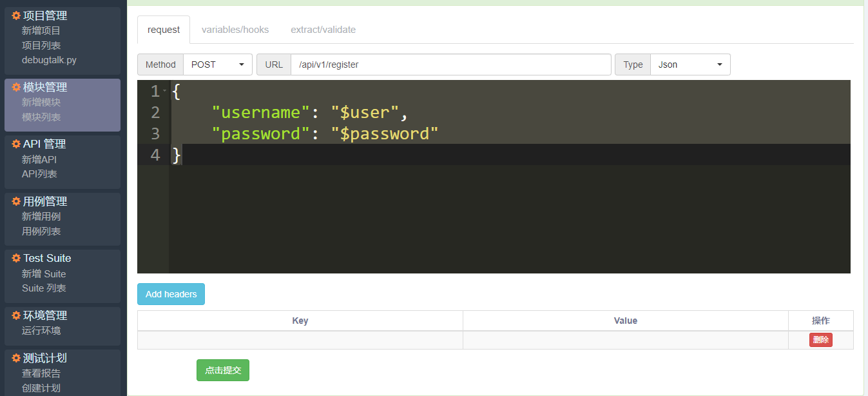This screenshot has width=868, height=396.
Task: Open Suite 列表 in sidebar
Action: pyautogui.click(x=44, y=288)
